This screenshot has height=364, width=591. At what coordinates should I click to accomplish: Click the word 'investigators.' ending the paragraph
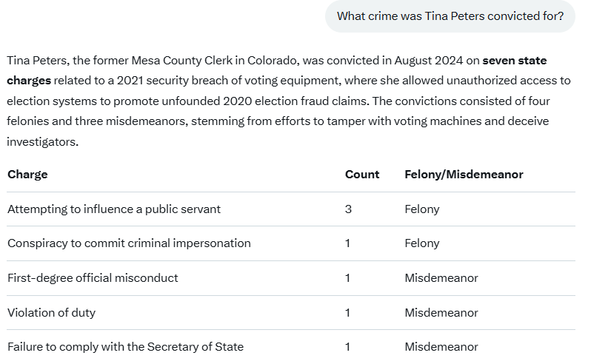(x=43, y=142)
